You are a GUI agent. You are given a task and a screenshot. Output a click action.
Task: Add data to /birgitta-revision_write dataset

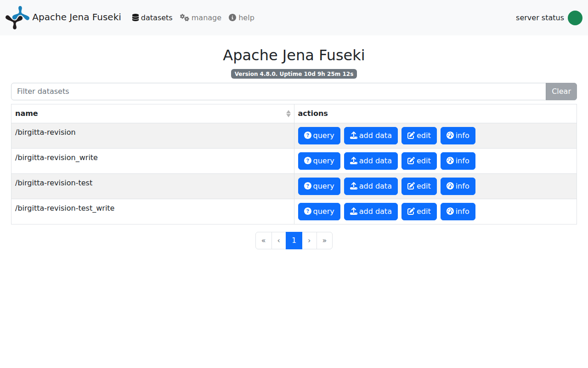(x=370, y=161)
